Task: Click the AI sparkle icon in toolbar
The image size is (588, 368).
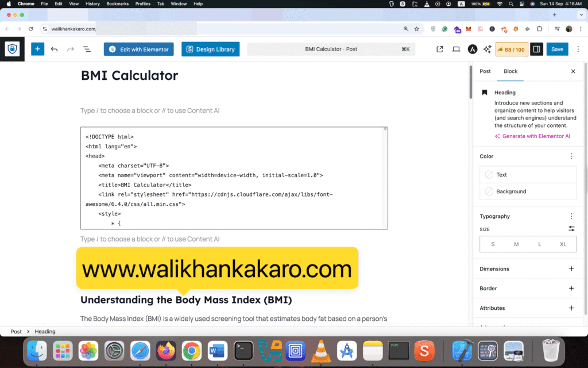Action: point(487,49)
